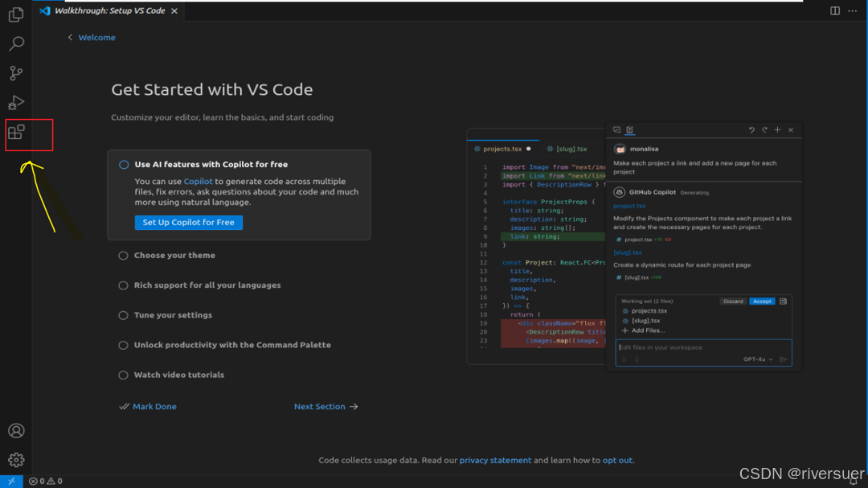Viewport: 868px width, 488px height.
Task: Click the Split Editor icon top right
Action: tap(836, 10)
